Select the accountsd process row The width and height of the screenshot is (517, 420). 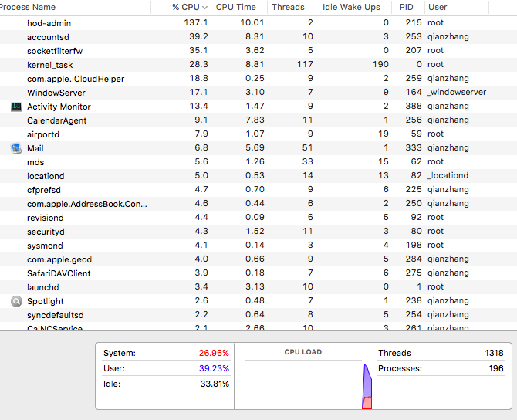258,37
